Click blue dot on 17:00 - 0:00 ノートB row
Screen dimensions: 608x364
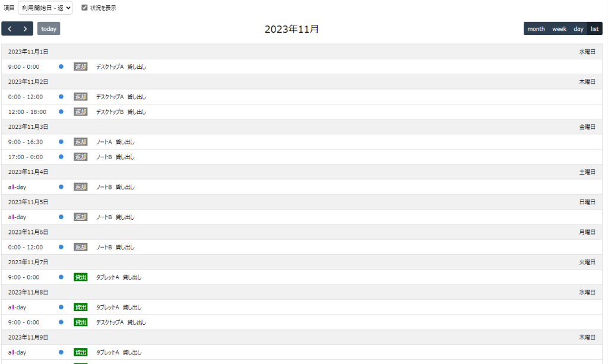pos(61,157)
